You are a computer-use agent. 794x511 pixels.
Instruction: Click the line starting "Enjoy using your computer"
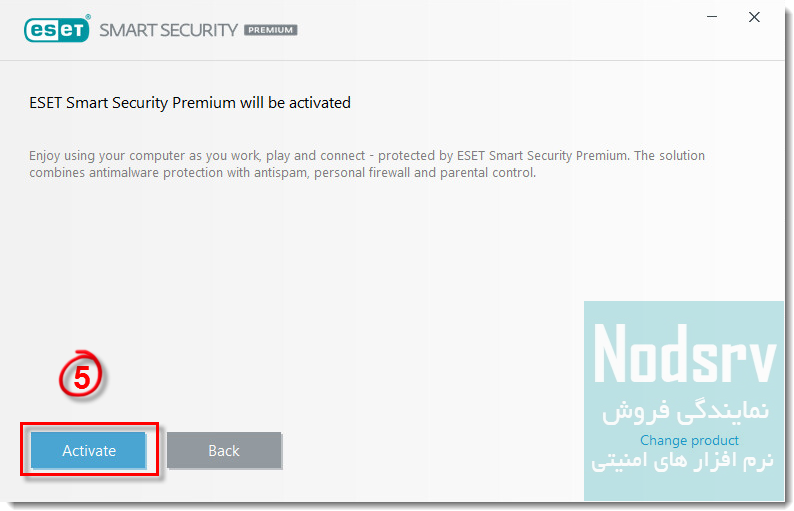(200, 156)
